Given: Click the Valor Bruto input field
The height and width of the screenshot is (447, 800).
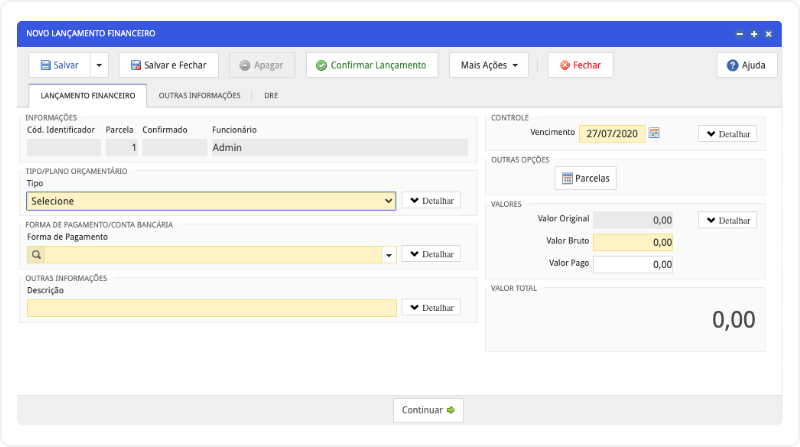Looking at the screenshot, I should pyautogui.click(x=632, y=242).
